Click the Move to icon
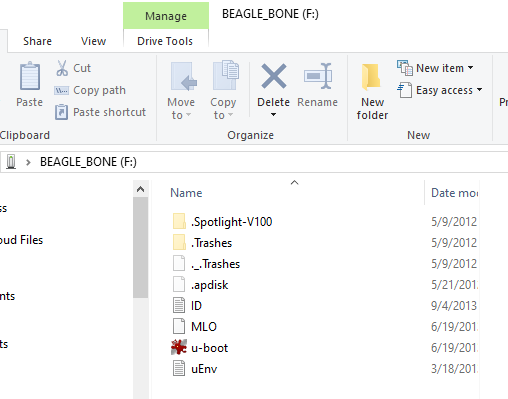 click(183, 76)
